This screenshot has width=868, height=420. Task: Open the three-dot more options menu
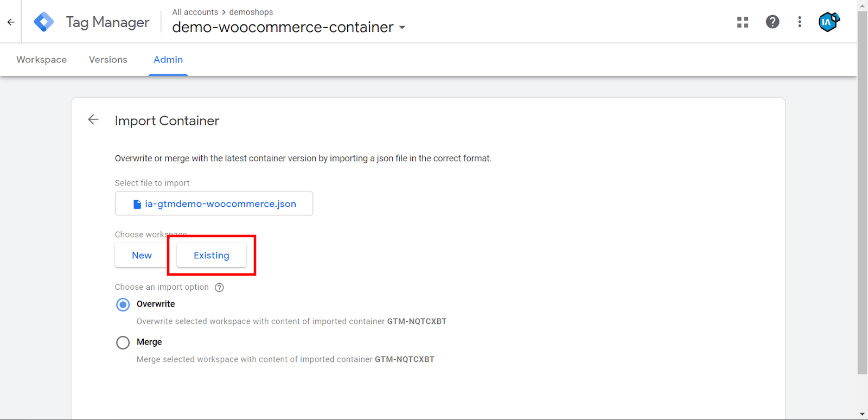[800, 22]
